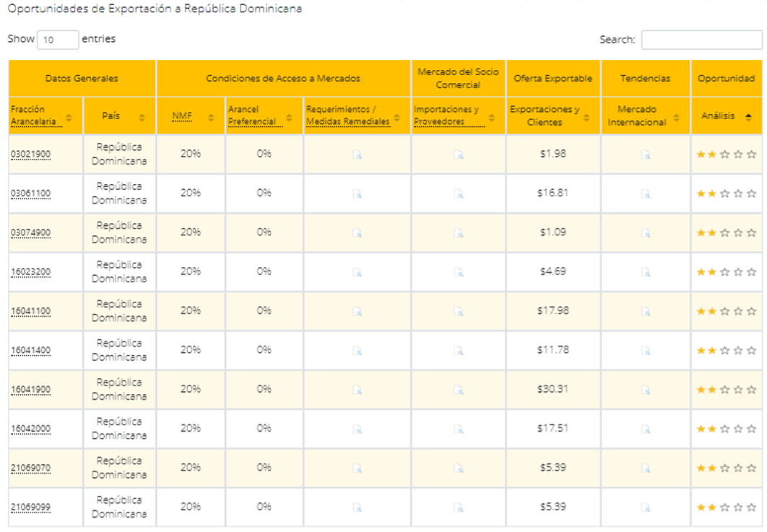View international market icon for 16041900

646,390
